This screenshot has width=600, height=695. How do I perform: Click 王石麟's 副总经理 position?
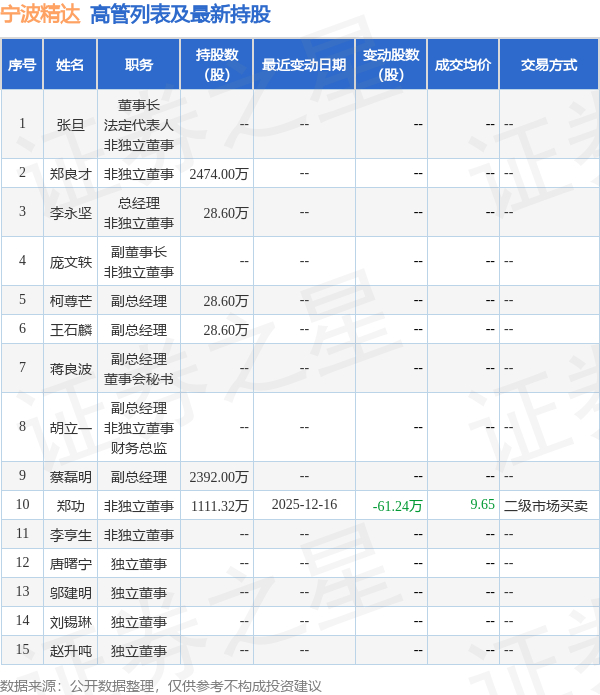(139, 330)
